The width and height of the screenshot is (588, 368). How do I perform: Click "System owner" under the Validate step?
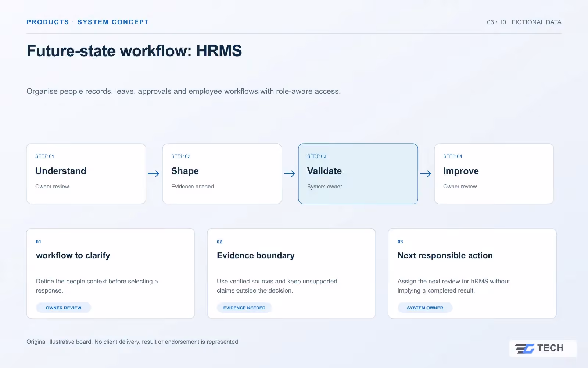pyautogui.click(x=325, y=187)
